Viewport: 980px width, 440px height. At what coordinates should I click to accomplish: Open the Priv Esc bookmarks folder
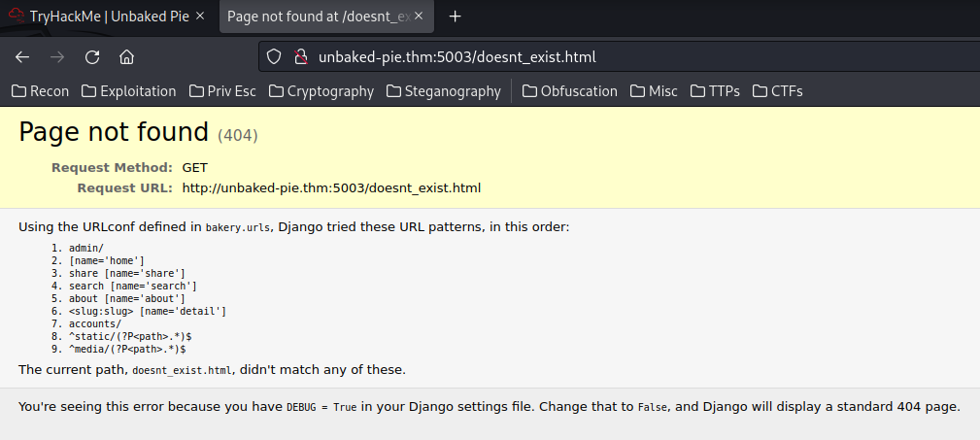click(x=222, y=91)
